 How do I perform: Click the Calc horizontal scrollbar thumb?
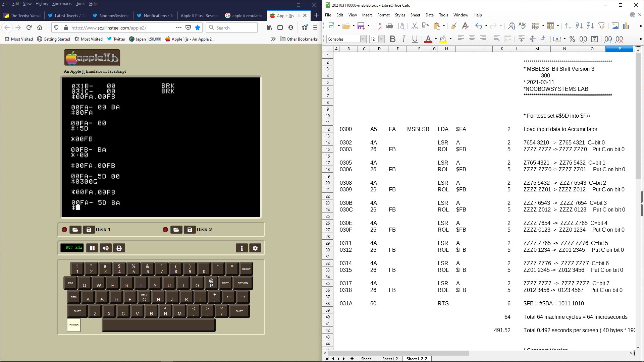tap(398, 353)
